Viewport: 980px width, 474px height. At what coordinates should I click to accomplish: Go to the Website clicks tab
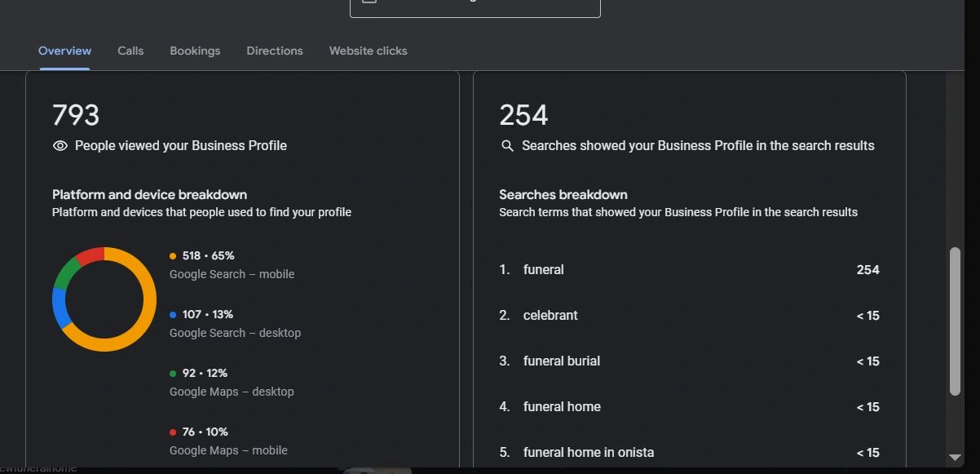click(368, 51)
